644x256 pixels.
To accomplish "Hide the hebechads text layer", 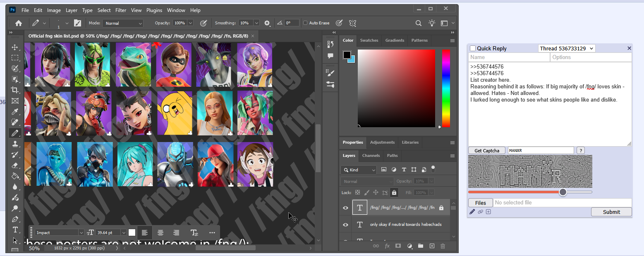I will click(346, 225).
